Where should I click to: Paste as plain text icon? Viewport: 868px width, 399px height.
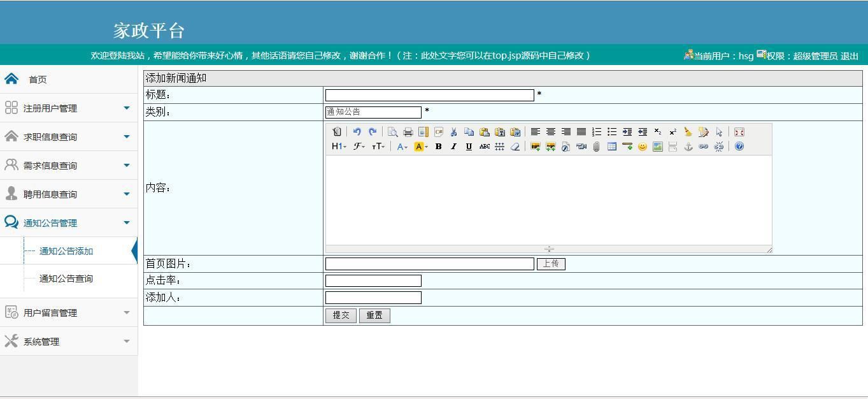[x=500, y=132]
